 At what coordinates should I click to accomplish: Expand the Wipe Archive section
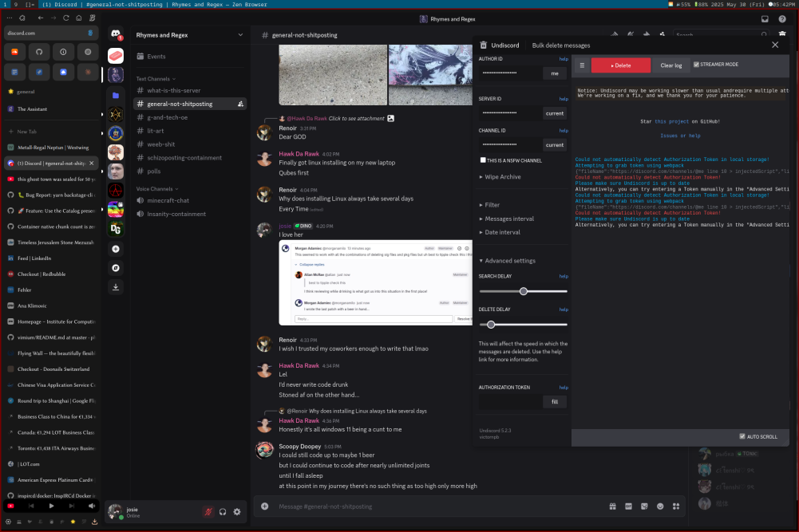point(500,177)
